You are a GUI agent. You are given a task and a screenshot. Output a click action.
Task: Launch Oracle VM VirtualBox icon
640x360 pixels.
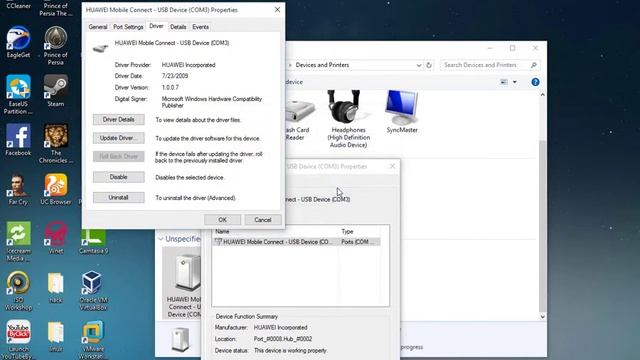click(93, 290)
